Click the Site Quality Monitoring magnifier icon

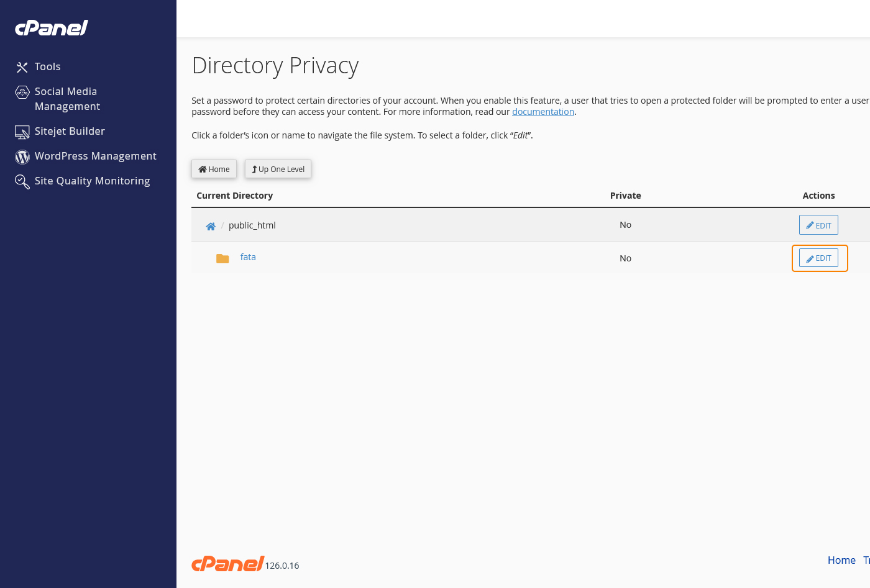coord(22,181)
